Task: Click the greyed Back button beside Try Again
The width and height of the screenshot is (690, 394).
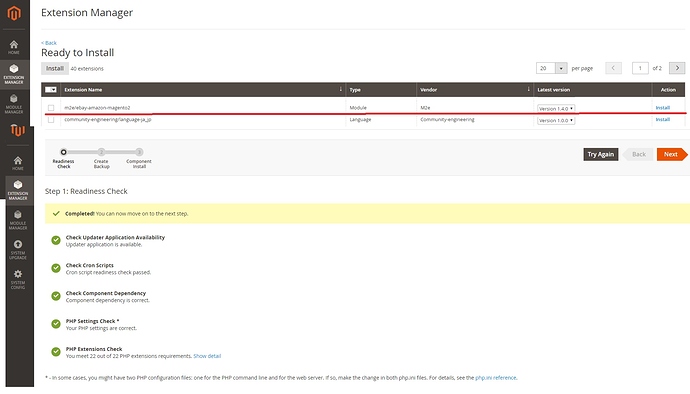Action: point(638,155)
